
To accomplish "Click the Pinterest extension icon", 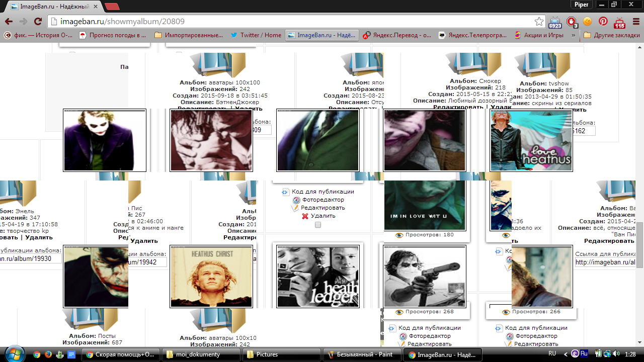I will [x=603, y=22].
